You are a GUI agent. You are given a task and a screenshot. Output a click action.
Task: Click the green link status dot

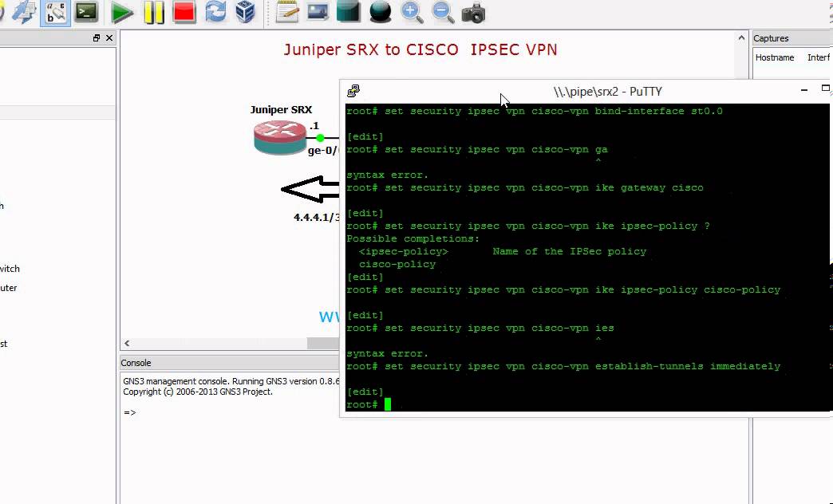click(x=320, y=138)
